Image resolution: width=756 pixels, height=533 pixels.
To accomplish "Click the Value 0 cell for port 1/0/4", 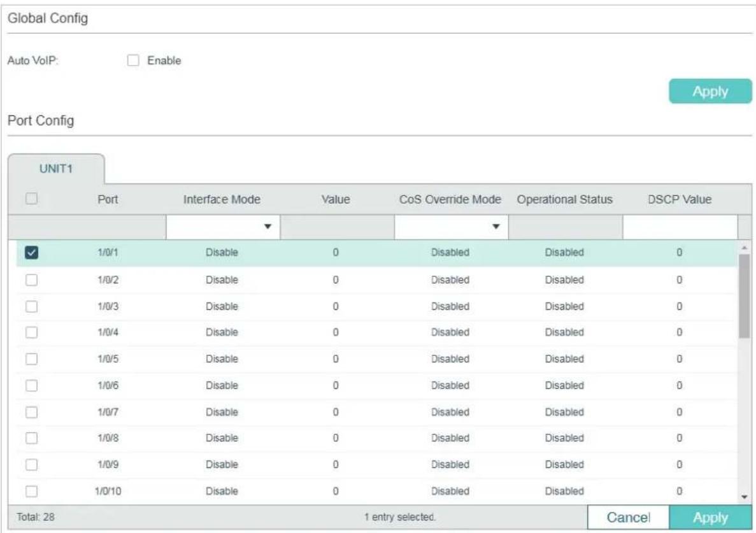I will click(336, 332).
